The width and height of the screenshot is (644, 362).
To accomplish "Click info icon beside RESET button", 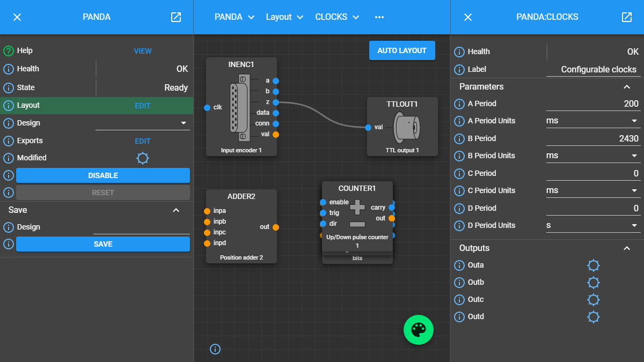I will click(9, 193).
